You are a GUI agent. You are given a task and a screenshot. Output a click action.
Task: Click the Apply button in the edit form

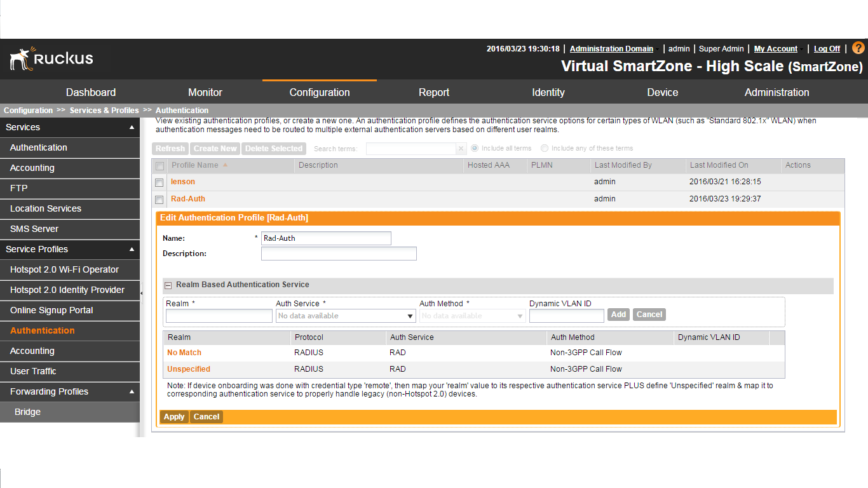pos(173,417)
